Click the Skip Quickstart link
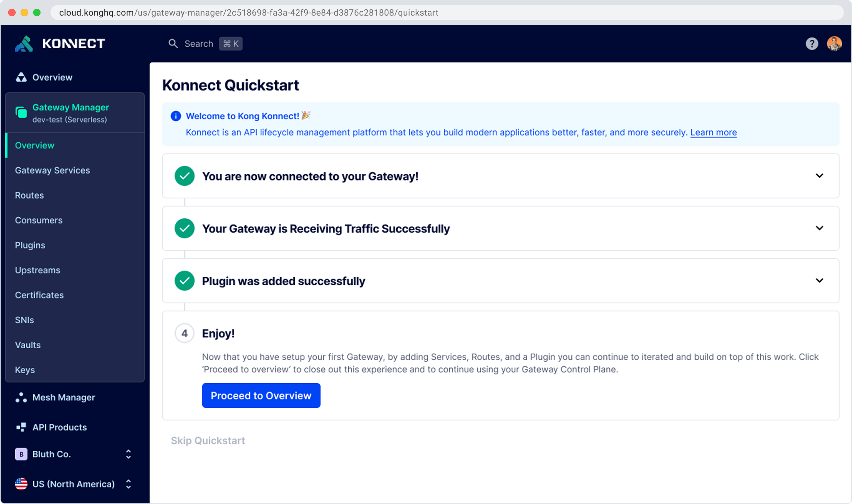The width and height of the screenshot is (852, 504). coord(208,440)
